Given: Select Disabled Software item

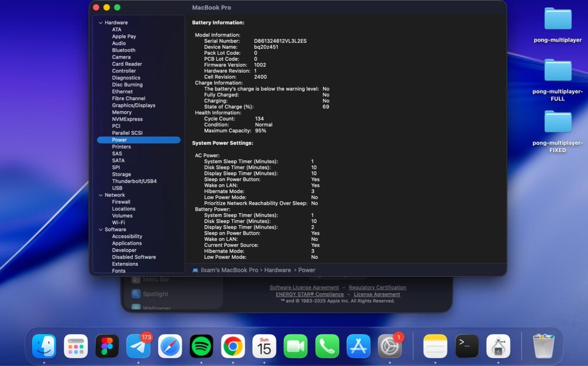Looking at the screenshot, I should click(134, 257).
